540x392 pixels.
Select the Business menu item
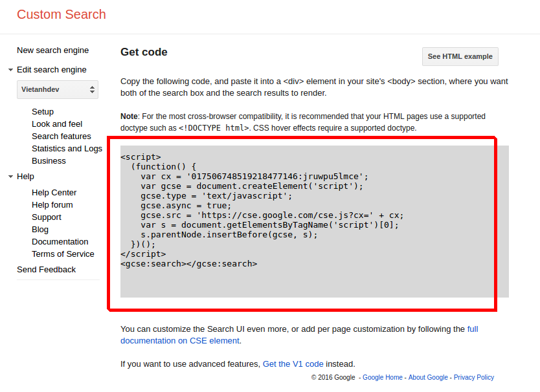(x=49, y=161)
